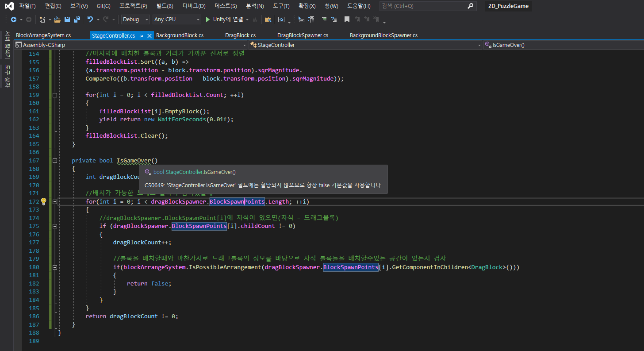The image size is (644, 351).
Task: Open the 파일(F) menu
Action: click(27, 6)
